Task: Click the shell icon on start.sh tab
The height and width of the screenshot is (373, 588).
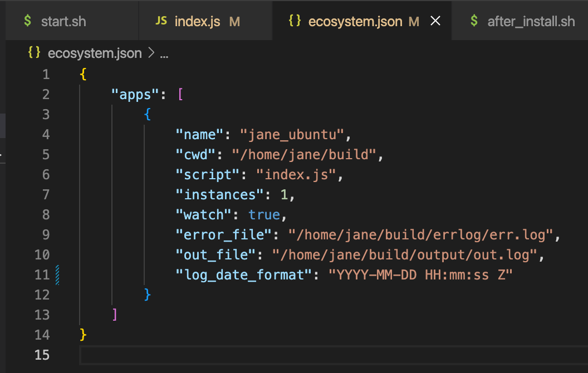Action: click(27, 21)
